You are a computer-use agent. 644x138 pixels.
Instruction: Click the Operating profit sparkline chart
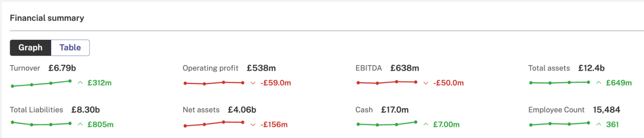(x=214, y=83)
